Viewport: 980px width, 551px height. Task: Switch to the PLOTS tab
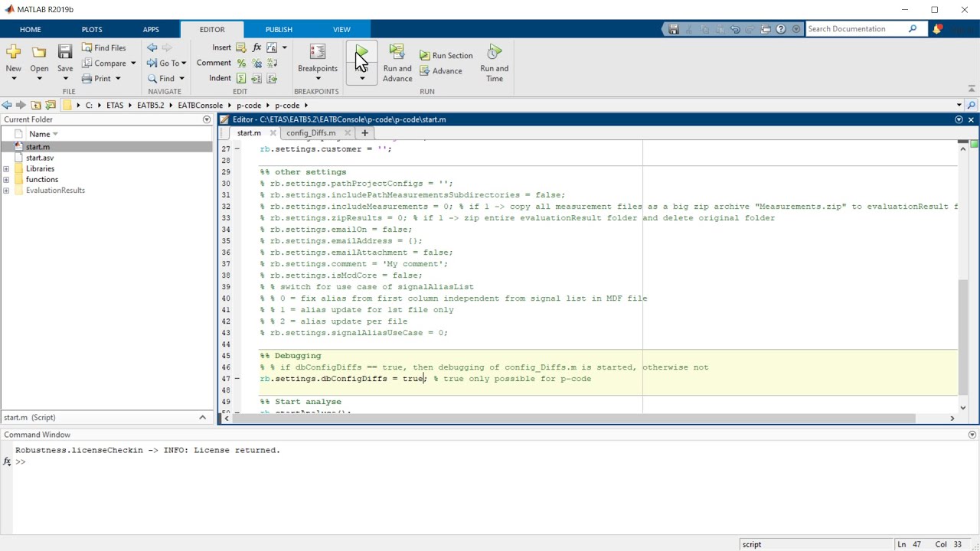tap(92, 29)
